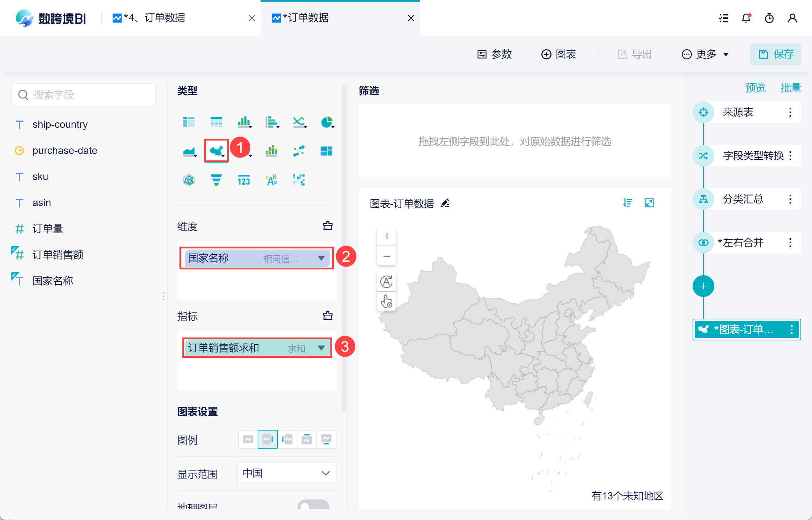Open the 显示范围 中国 dropdown
This screenshot has width=812, height=520.
coord(287,473)
